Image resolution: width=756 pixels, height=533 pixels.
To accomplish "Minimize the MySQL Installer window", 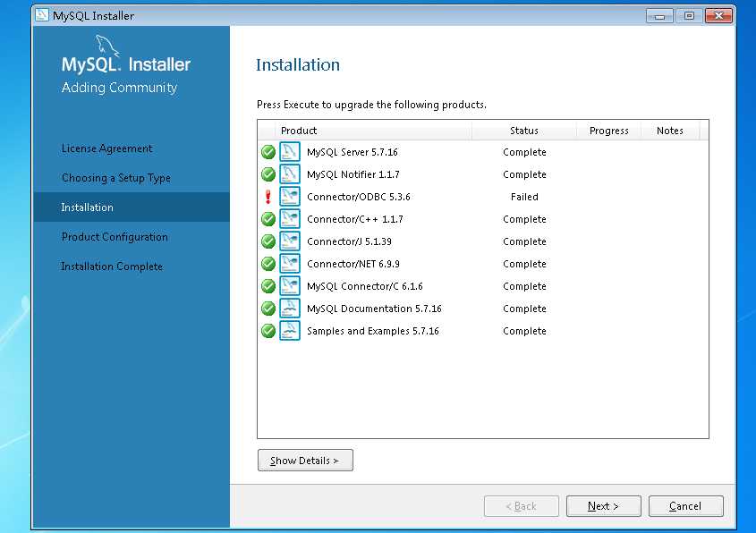I will [659, 16].
